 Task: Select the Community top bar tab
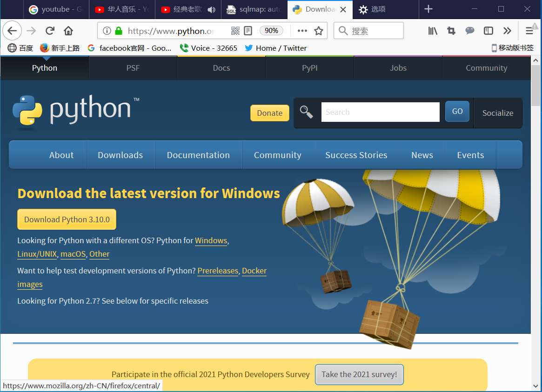486,68
